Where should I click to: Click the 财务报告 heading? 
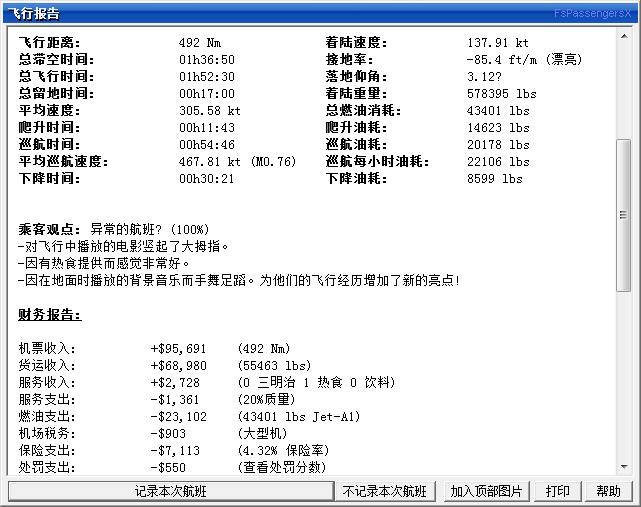click(49, 314)
